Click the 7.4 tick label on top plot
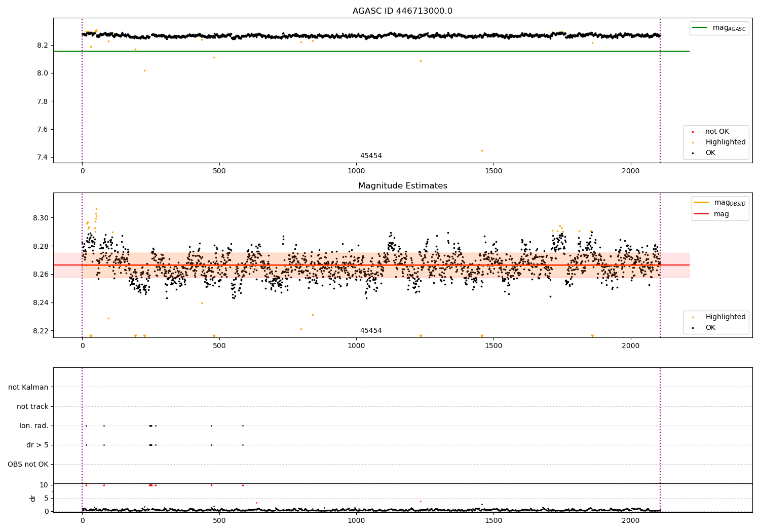Viewport: 760px width, 532px height. click(x=42, y=158)
